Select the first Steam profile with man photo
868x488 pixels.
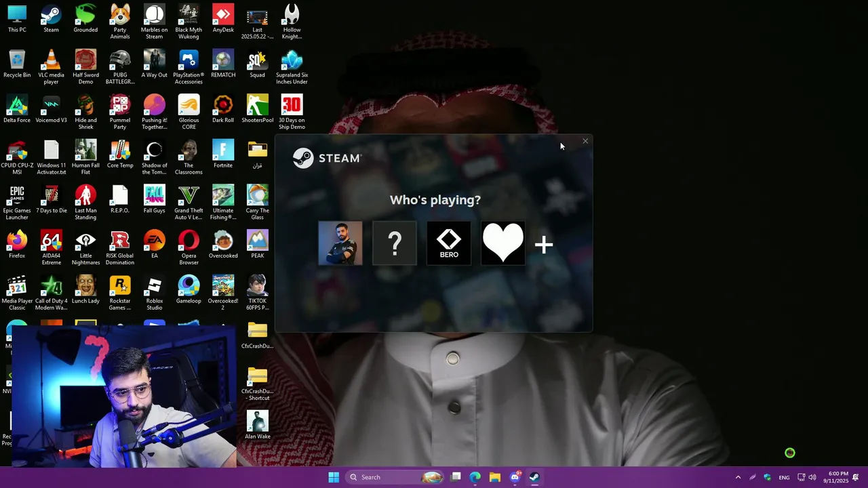pyautogui.click(x=340, y=243)
